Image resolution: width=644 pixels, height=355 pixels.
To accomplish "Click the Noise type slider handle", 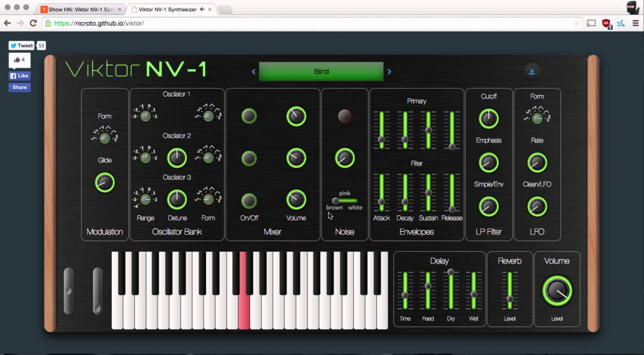I will click(335, 201).
